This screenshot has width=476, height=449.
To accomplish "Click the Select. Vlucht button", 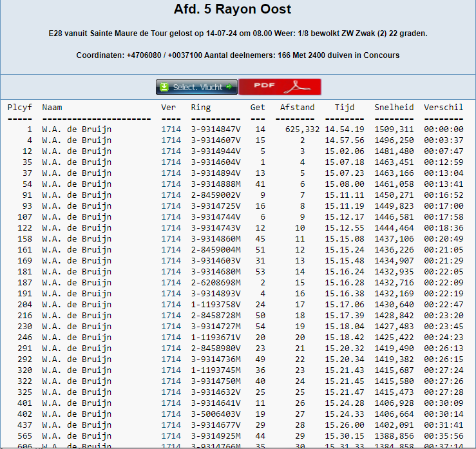I will 196,87.
